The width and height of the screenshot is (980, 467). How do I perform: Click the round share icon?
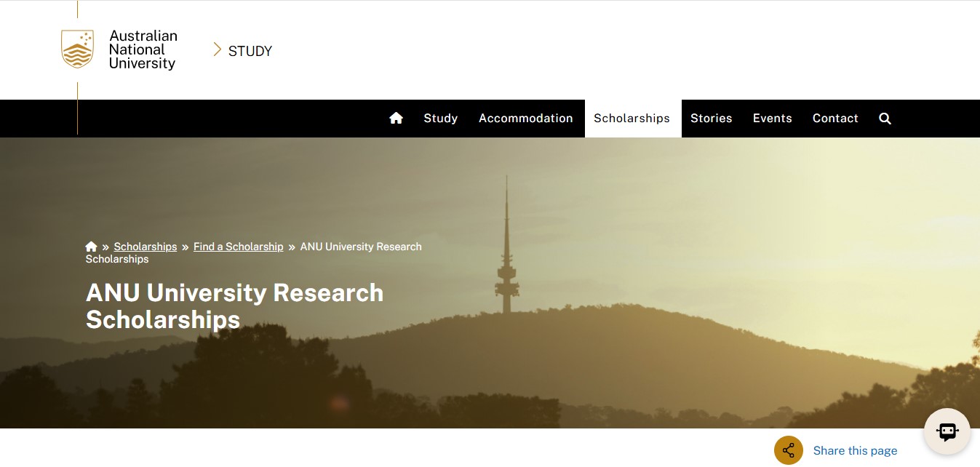tap(789, 450)
